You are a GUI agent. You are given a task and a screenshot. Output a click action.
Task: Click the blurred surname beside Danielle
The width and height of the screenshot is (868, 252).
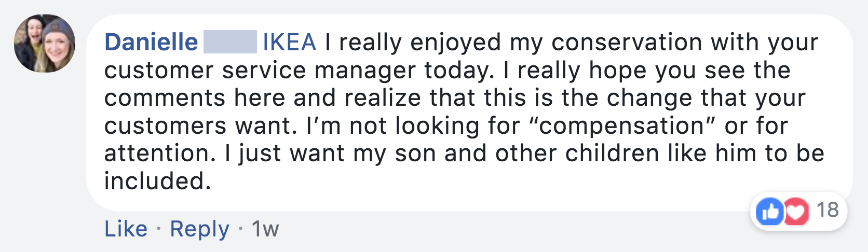click(230, 43)
